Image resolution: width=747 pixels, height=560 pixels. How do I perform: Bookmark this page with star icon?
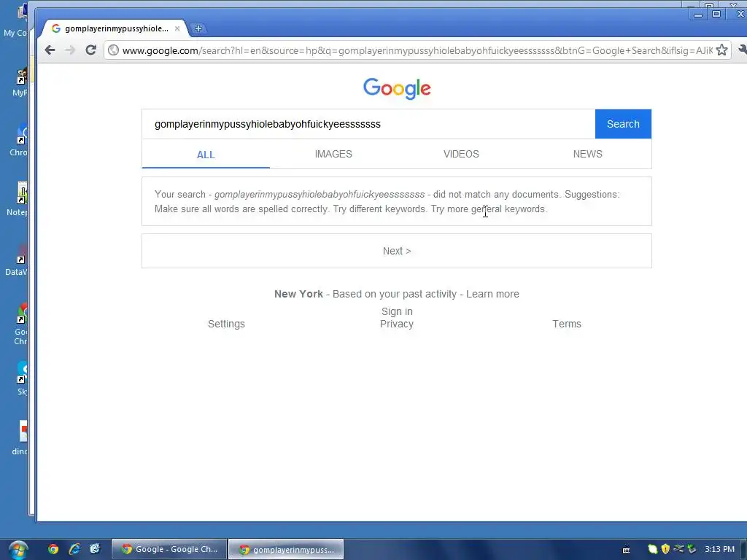(x=721, y=50)
